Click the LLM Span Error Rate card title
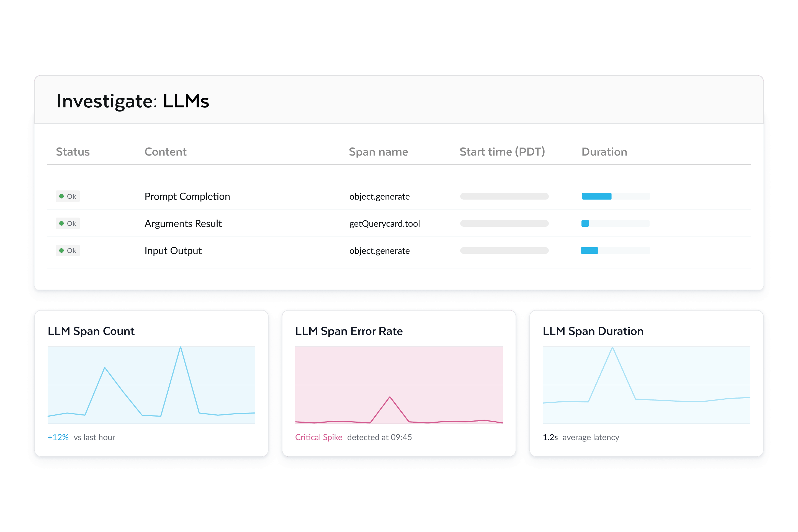This screenshot has height=532, width=798. (349, 331)
